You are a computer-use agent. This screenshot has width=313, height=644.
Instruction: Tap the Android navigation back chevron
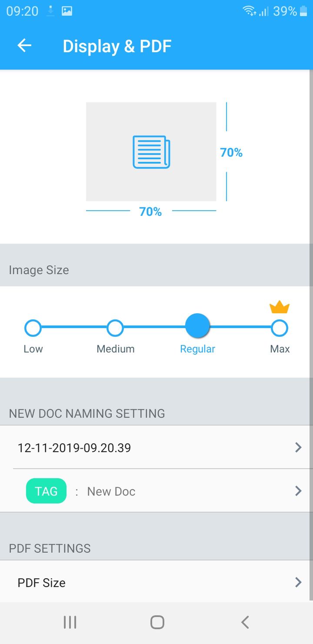click(x=245, y=622)
